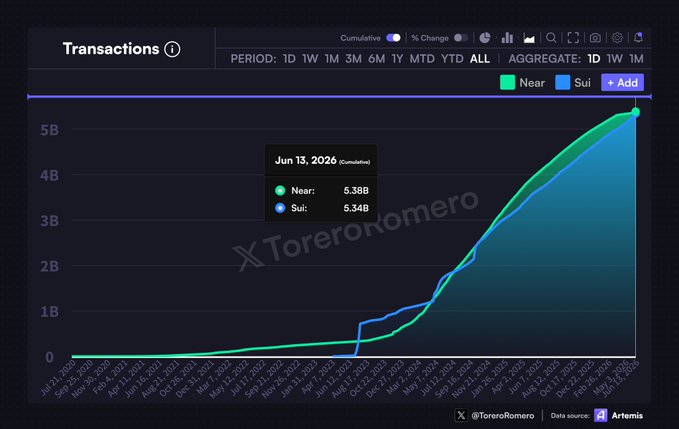
Task: Click the @ToreroRomero handle
Action: click(x=502, y=416)
